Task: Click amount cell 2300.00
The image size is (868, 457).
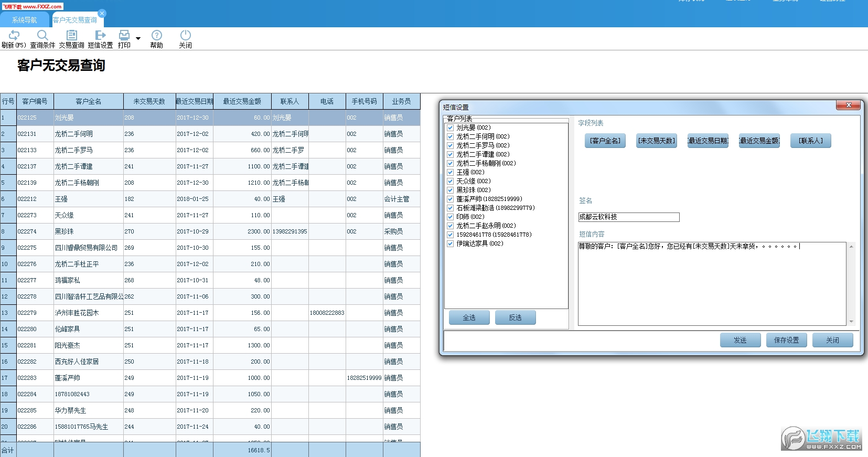Action: click(x=242, y=231)
